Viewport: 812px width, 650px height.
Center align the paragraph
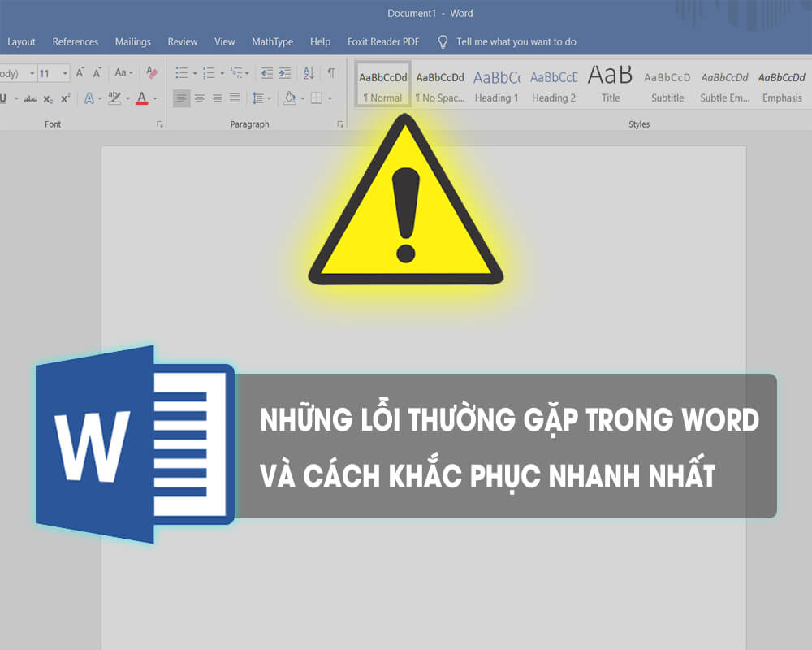200,98
